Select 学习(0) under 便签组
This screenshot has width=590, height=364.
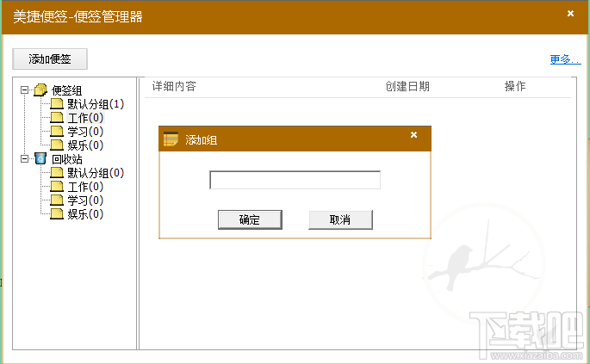click(85, 132)
